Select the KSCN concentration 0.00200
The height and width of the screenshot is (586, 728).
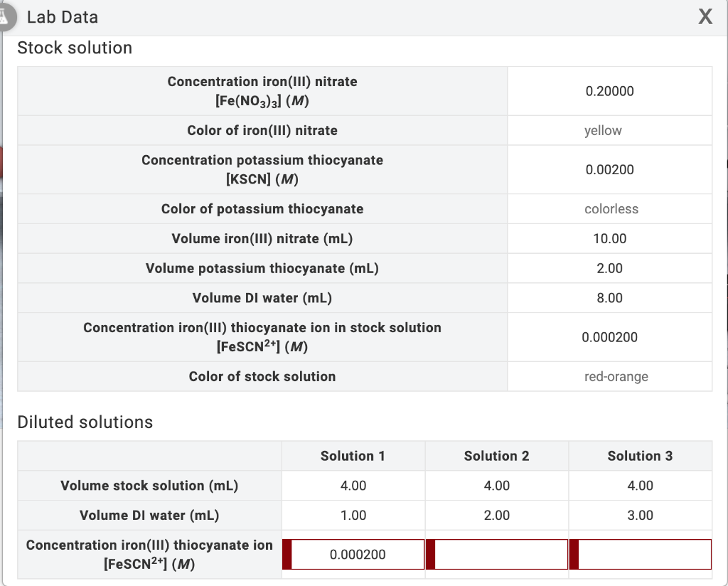click(609, 169)
